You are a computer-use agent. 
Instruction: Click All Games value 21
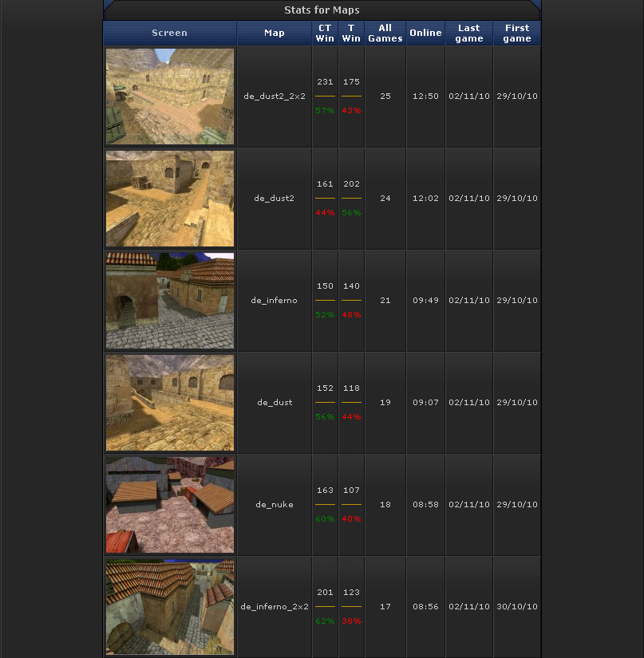point(385,301)
